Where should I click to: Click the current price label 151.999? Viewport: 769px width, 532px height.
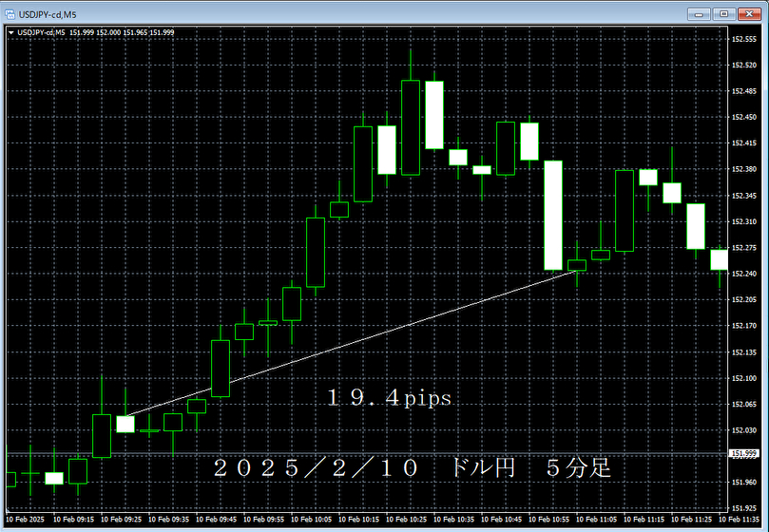point(744,453)
